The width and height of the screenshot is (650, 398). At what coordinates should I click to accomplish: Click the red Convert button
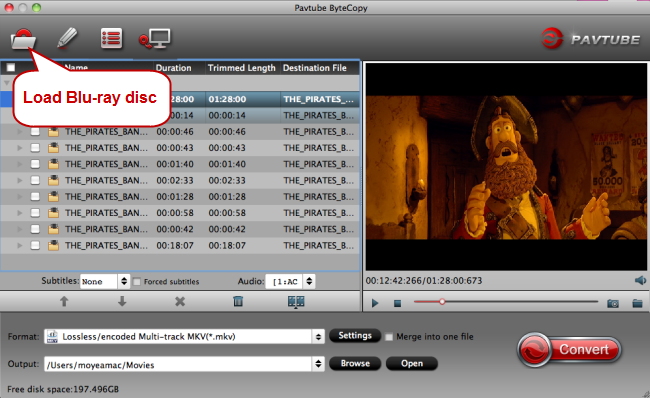click(569, 349)
